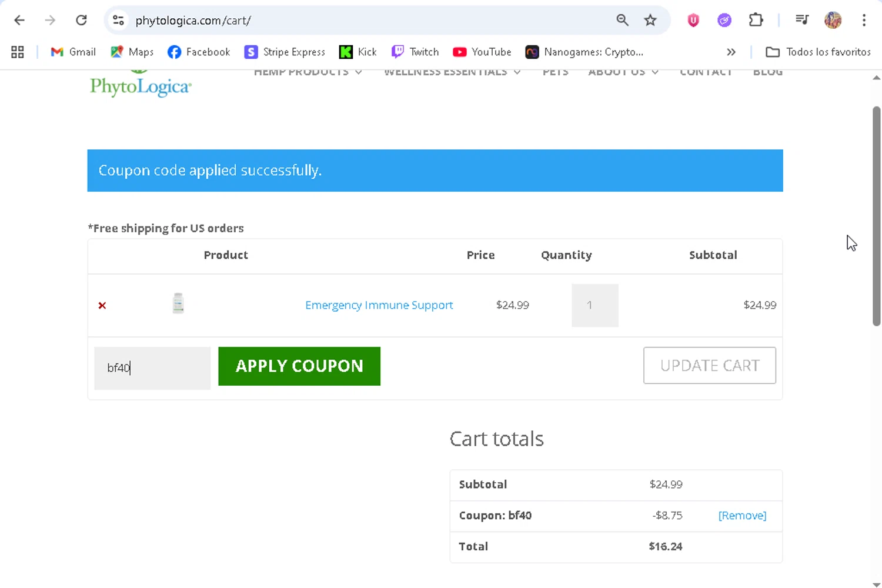
Task: Click the coupon code field containing bf40
Action: 152,368
